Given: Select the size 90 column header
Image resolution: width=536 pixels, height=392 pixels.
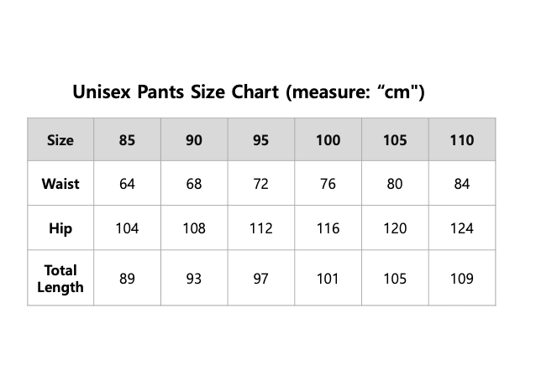Looking at the screenshot, I should [x=194, y=139].
